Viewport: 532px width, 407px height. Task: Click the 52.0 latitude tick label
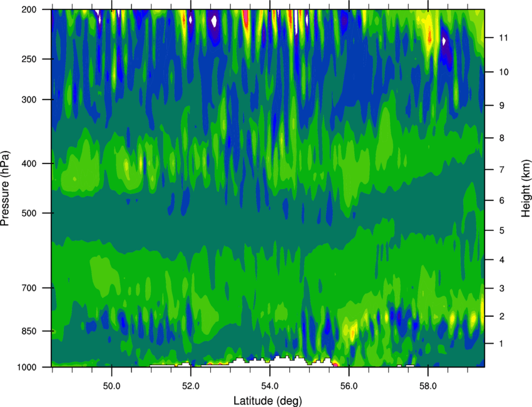[191, 386]
